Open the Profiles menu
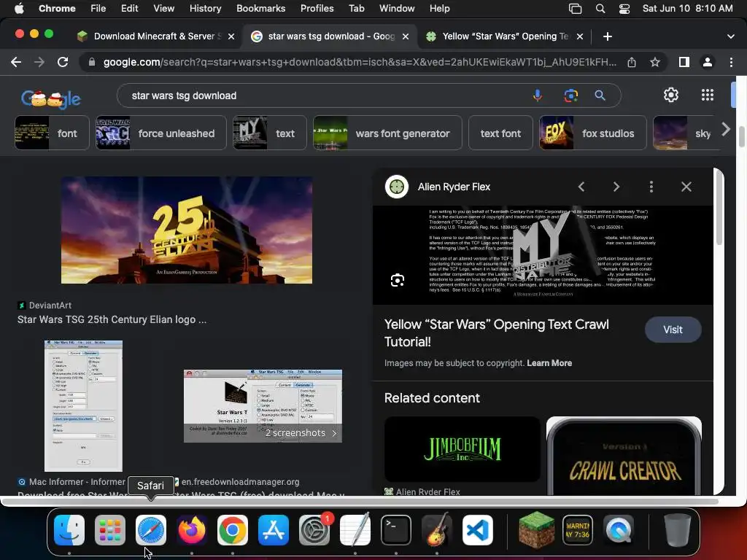 [317, 9]
